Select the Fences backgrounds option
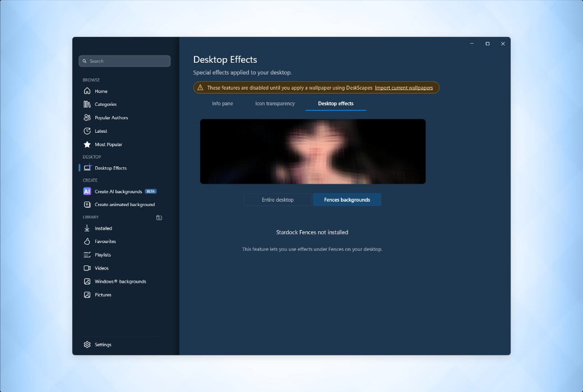583x392 pixels. click(x=347, y=200)
